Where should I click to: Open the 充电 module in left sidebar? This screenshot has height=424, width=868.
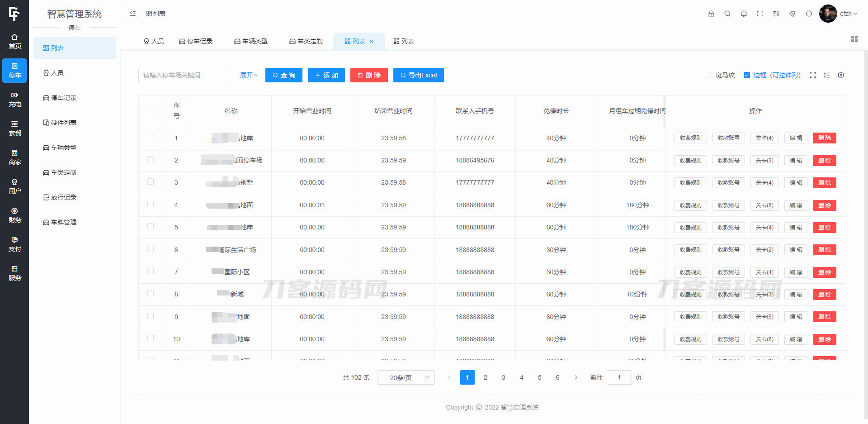[14, 100]
